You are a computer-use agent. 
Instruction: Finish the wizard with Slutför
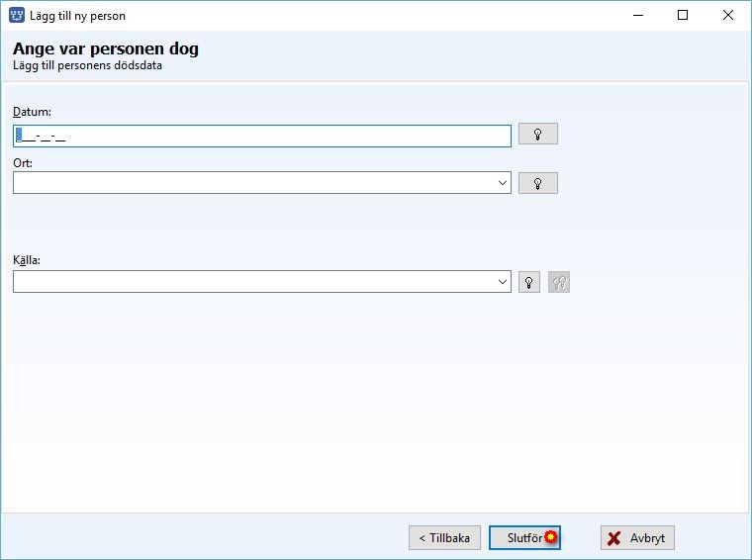(x=524, y=538)
